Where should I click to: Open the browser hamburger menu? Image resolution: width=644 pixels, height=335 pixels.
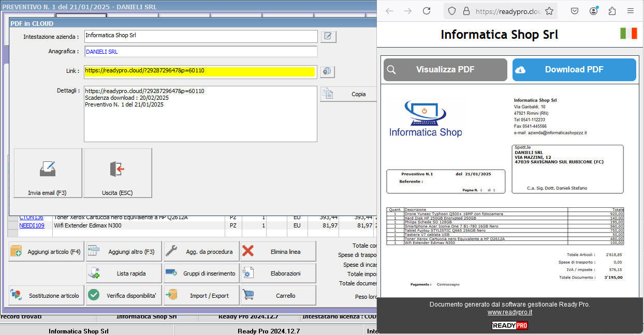631,11
